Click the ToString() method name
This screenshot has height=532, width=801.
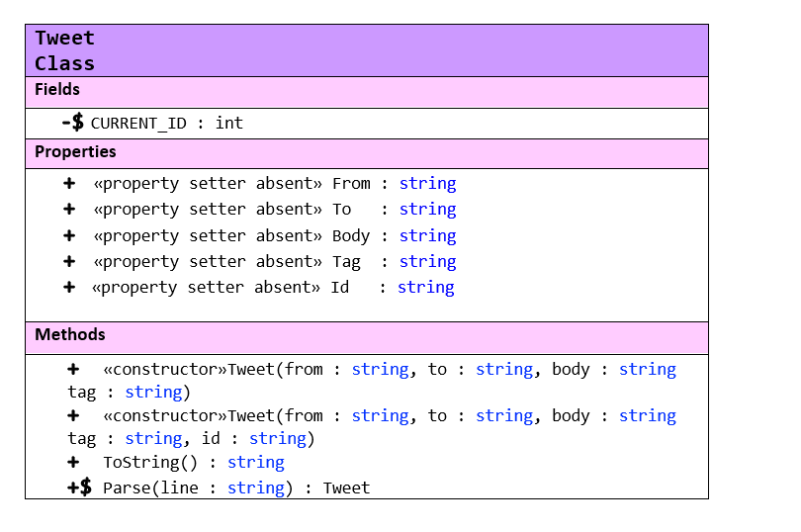[x=149, y=463]
